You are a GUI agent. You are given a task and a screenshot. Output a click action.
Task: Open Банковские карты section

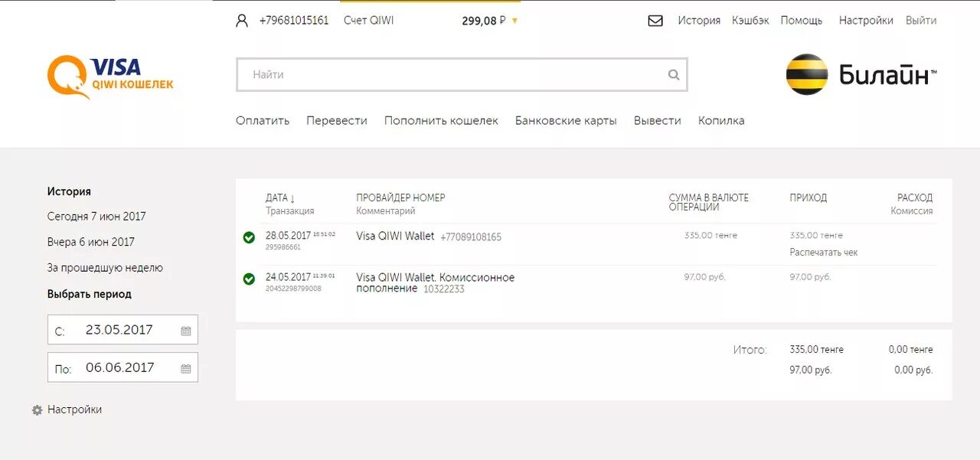[566, 120]
